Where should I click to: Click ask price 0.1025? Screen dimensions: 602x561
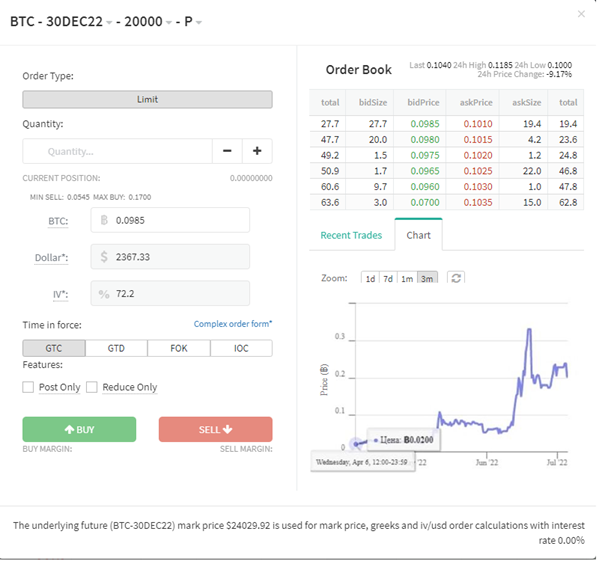click(x=478, y=171)
